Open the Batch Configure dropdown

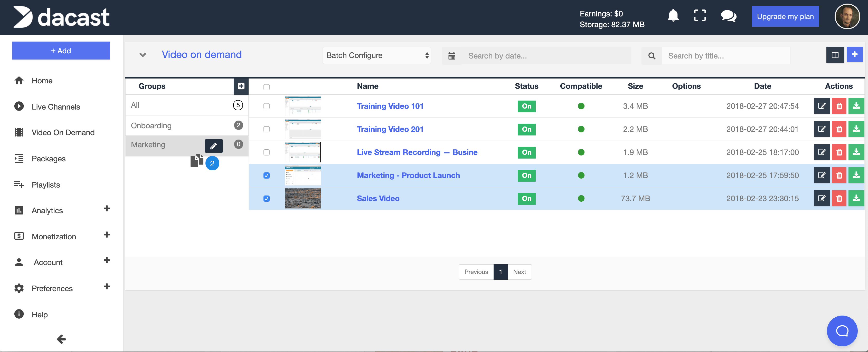[x=378, y=55]
